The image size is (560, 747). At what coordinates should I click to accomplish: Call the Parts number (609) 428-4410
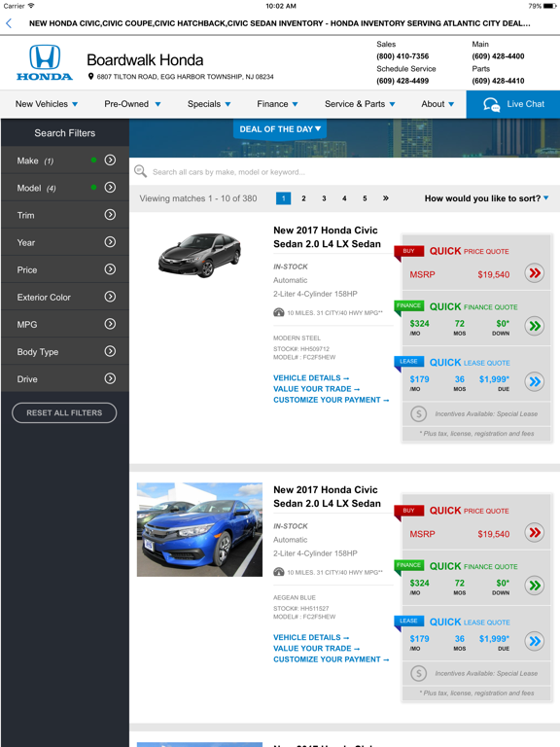click(498, 81)
